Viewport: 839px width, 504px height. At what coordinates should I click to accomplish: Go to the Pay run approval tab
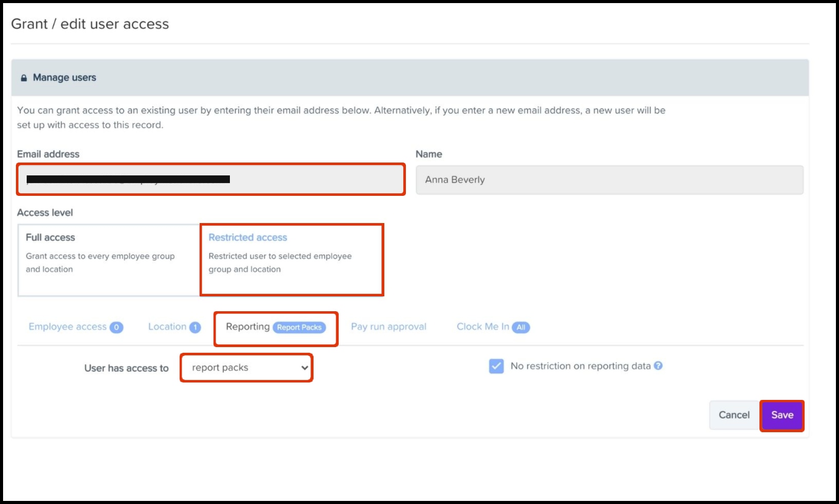coord(388,327)
